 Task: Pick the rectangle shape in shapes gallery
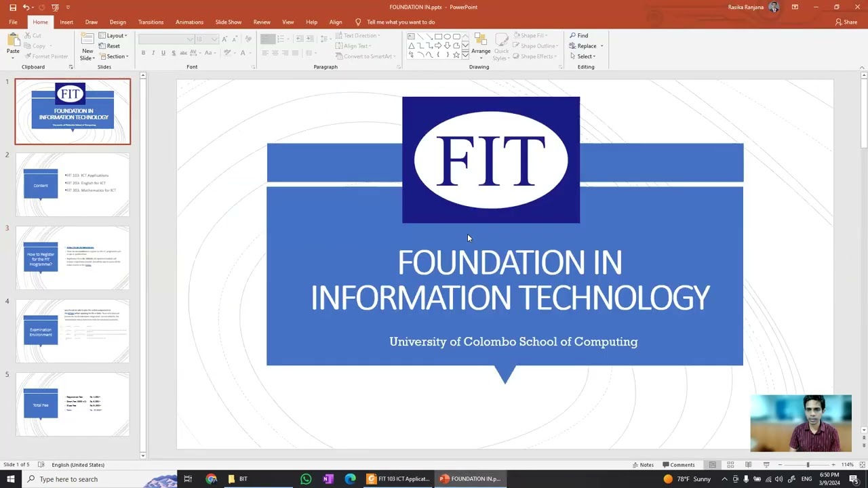pos(438,37)
